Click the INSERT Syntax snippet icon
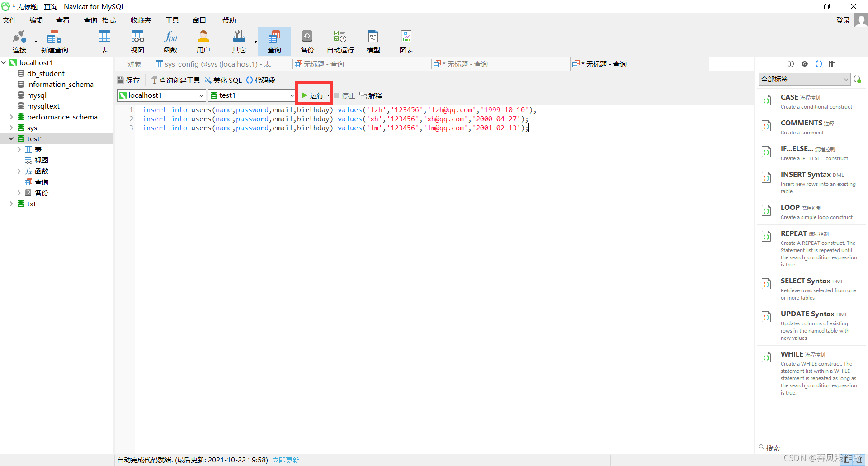This screenshot has height=466, width=868. coord(766,178)
